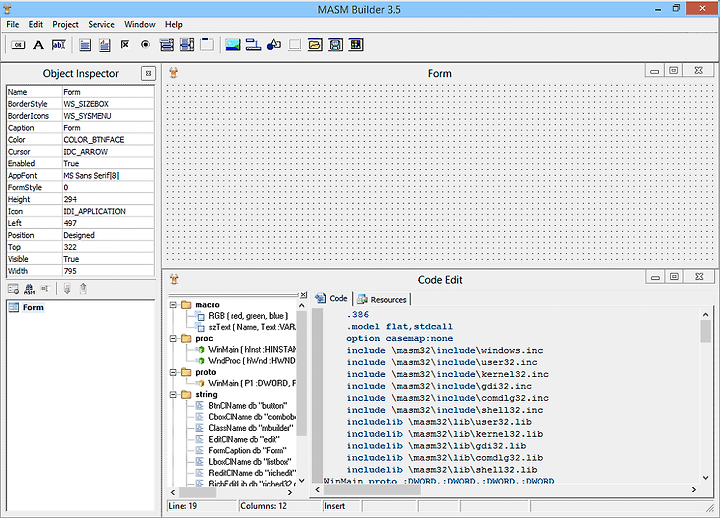The width and height of the screenshot is (720, 518).
Task: Edit the Caption property value
Action: click(108, 128)
